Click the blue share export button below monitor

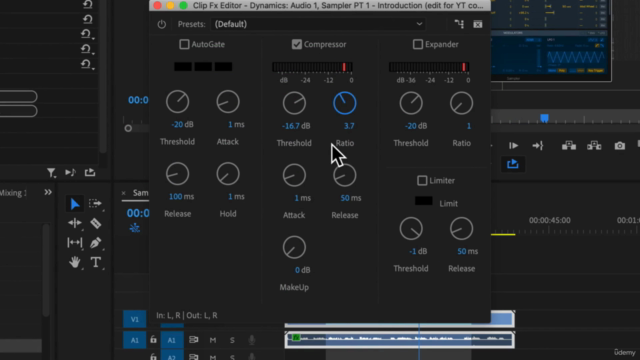pyautogui.click(x=513, y=164)
